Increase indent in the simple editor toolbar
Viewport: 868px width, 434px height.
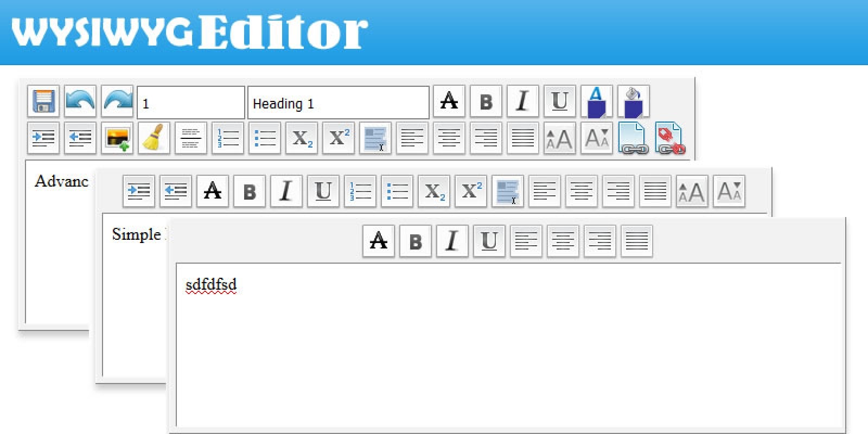[139, 191]
